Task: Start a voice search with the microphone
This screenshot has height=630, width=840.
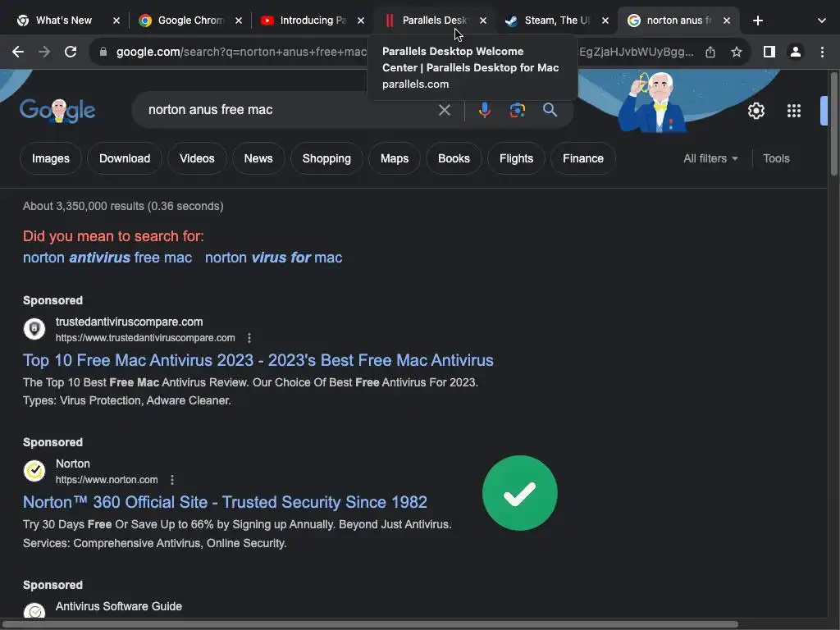Action: tap(484, 110)
